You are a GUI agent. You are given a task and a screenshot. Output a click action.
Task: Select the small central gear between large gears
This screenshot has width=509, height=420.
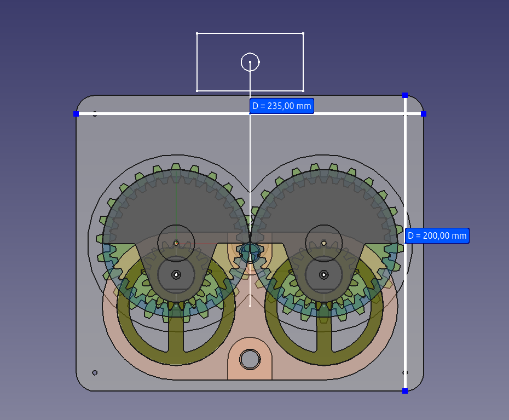[x=250, y=254]
